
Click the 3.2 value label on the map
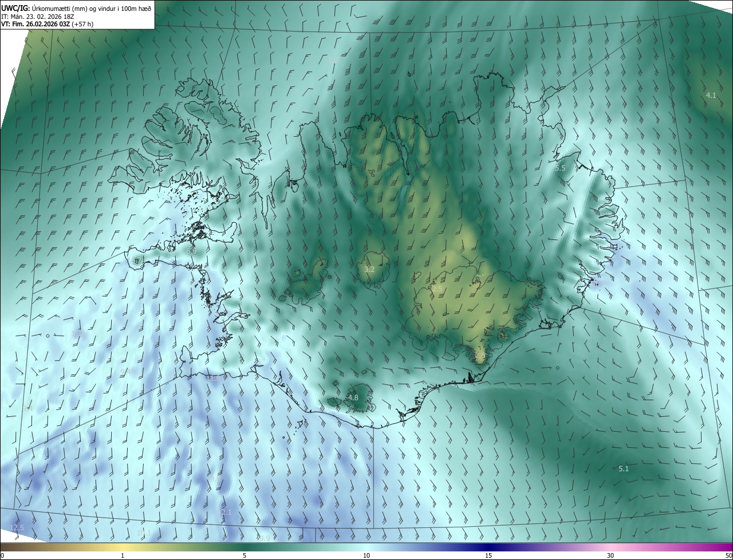click(369, 269)
